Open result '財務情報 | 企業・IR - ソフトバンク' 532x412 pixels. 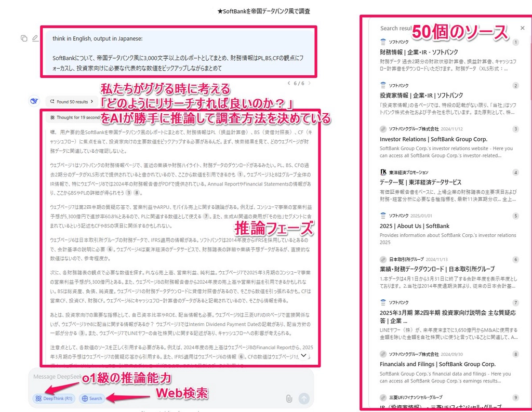(419, 52)
